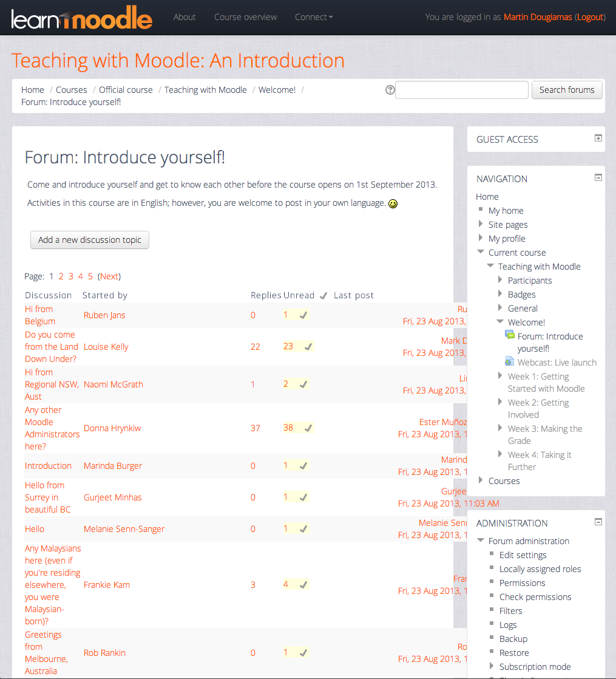
Task: Log out via Logout link
Action: 590,17
